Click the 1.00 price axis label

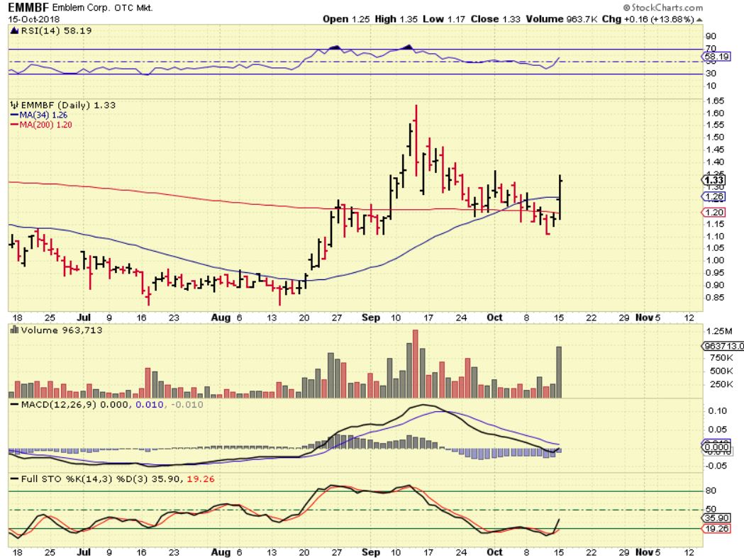[x=716, y=260]
